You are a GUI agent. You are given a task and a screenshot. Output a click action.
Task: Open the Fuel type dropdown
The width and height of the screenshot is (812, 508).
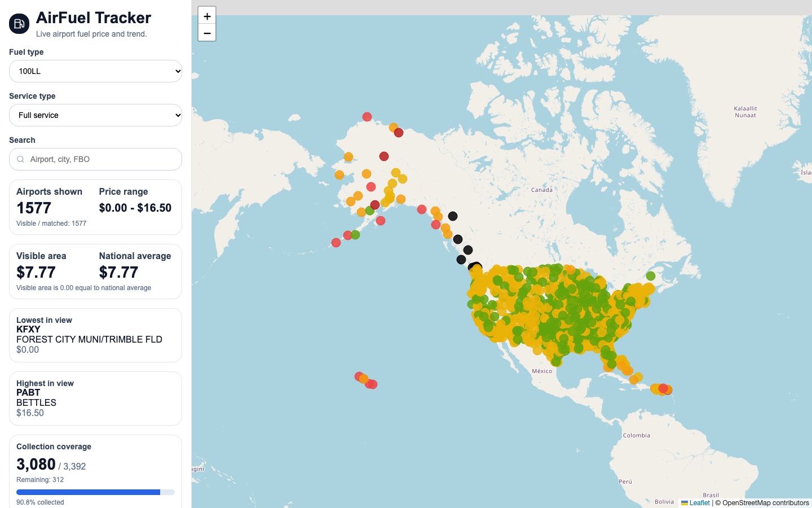click(x=95, y=71)
